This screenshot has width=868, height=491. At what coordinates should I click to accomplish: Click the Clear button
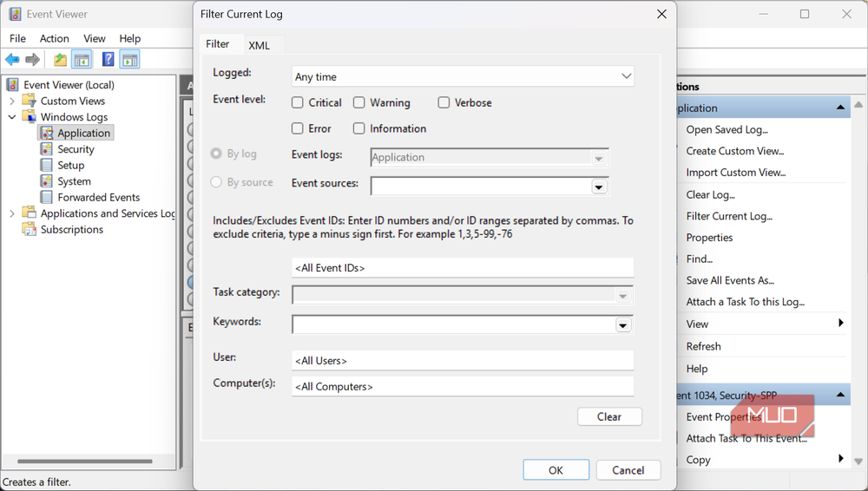click(x=609, y=416)
